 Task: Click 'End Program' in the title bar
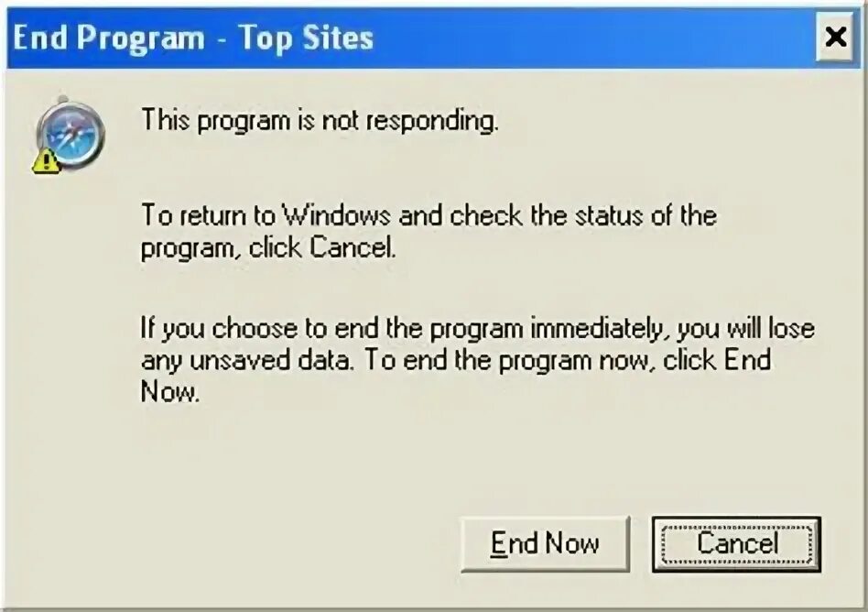[x=108, y=38]
